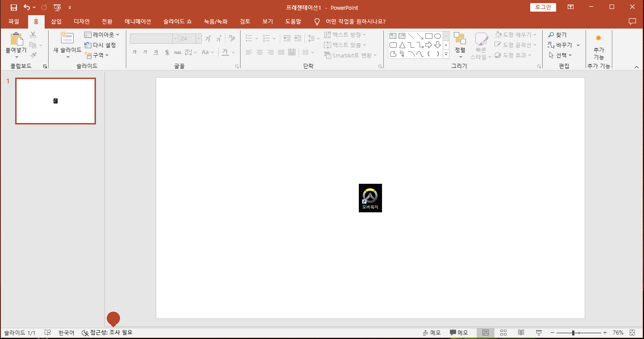The height and width of the screenshot is (339, 644).
Task: Select the down arrow shape in gallery
Action: (437, 45)
